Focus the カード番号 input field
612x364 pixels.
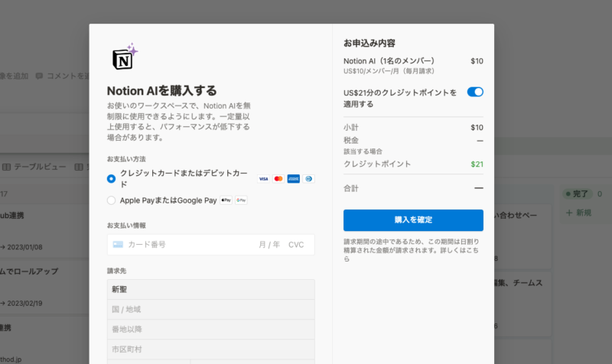click(147, 245)
